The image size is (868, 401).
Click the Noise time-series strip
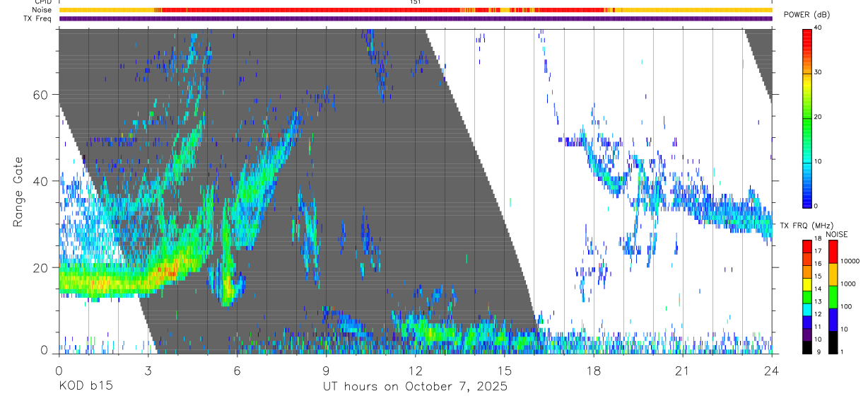(x=416, y=10)
